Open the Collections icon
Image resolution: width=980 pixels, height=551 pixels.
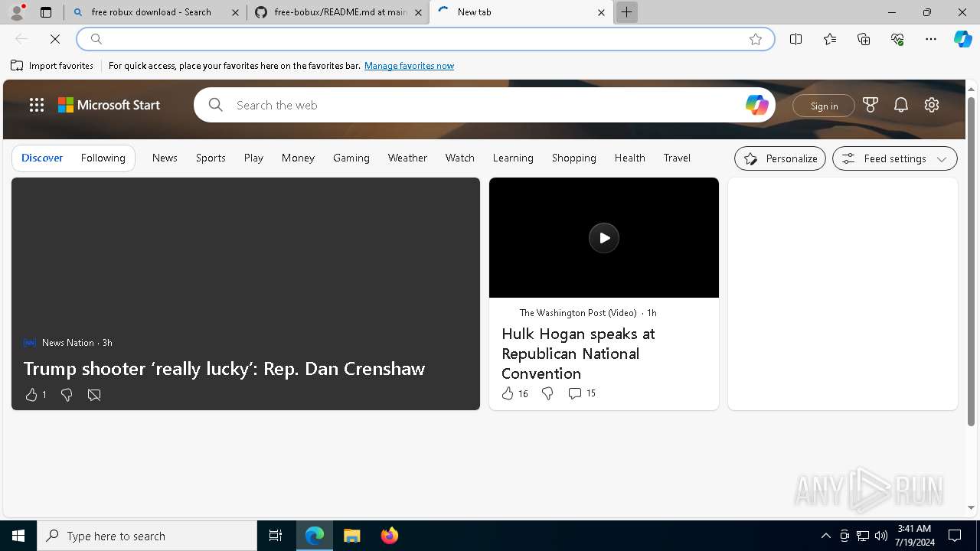pyautogui.click(x=864, y=39)
